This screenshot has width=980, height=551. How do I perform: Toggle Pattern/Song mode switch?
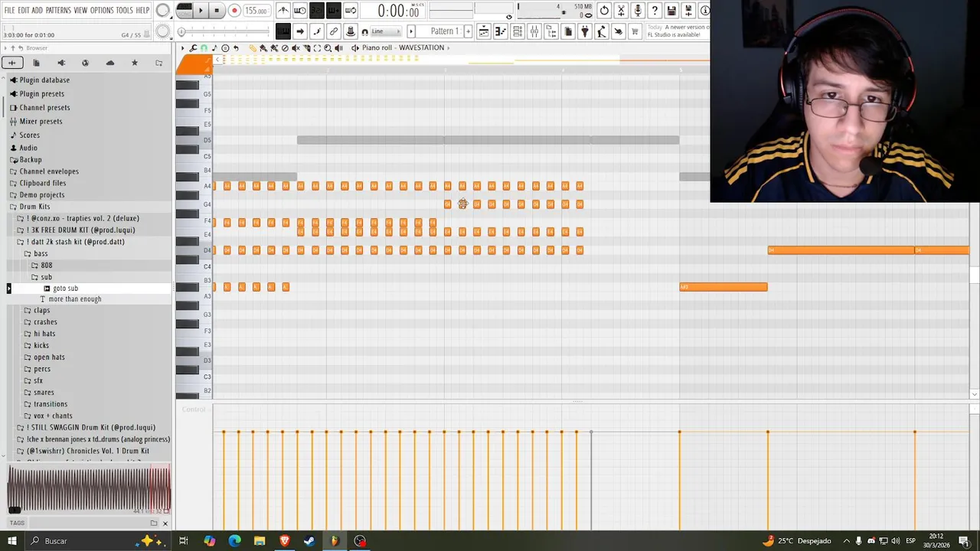click(184, 11)
